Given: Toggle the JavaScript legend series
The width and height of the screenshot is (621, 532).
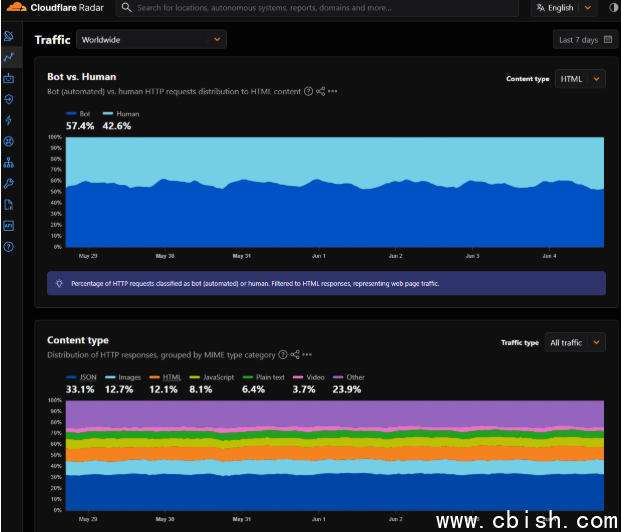Looking at the screenshot, I should pos(211,377).
